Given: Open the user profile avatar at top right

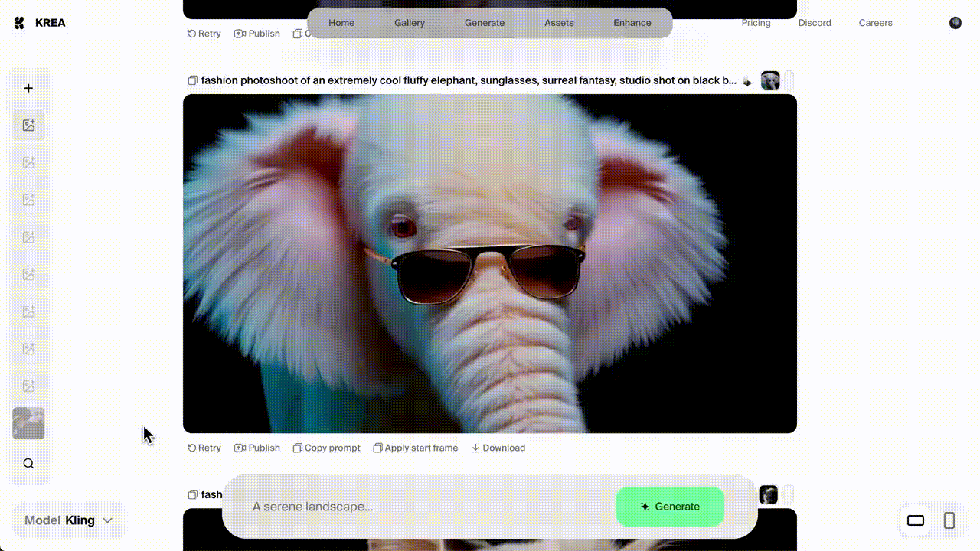Looking at the screenshot, I should (x=955, y=23).
